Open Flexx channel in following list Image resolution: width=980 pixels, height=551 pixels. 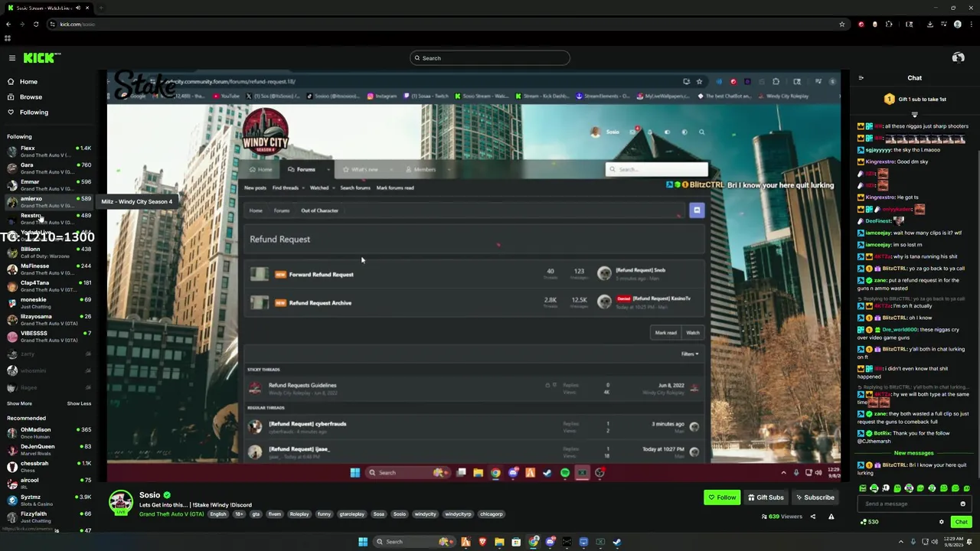(49, 152)
